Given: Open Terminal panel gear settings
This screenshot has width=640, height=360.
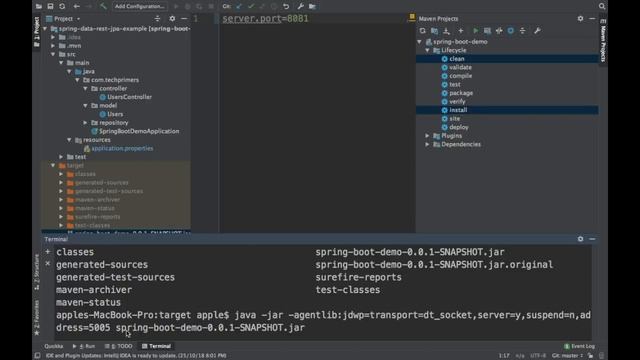Looking at the screenshot, I should point(580,239).
